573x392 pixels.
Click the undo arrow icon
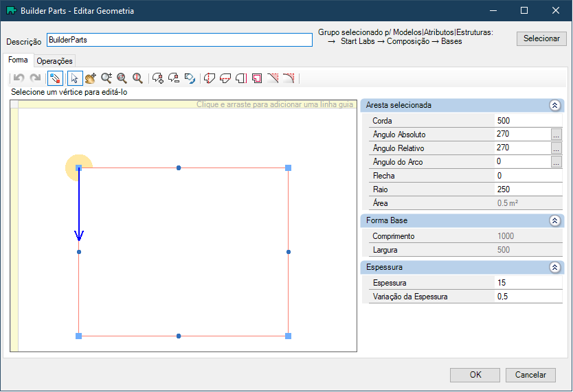[x=19, y=78]
